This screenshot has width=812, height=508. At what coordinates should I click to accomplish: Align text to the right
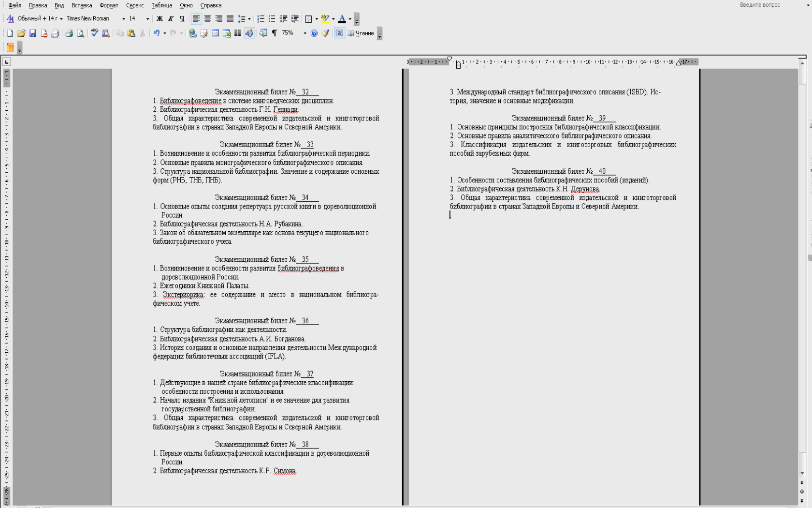tap(219, 19)
